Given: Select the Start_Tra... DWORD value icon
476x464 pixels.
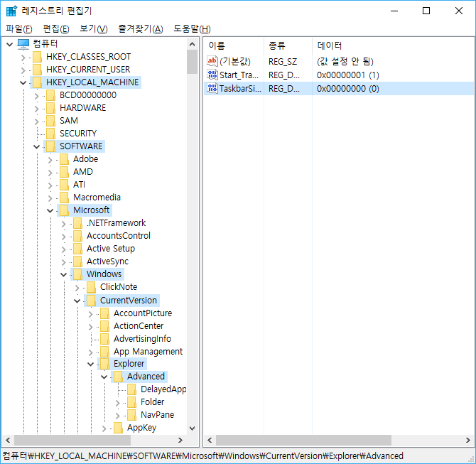Looking at the screenshot, I should click(212, 75).
